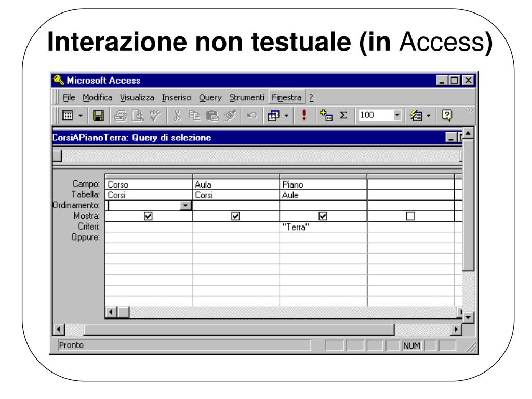The image size is (532, 399).
Task: Click the Pronto status bar text
Action: pos(71,345)
